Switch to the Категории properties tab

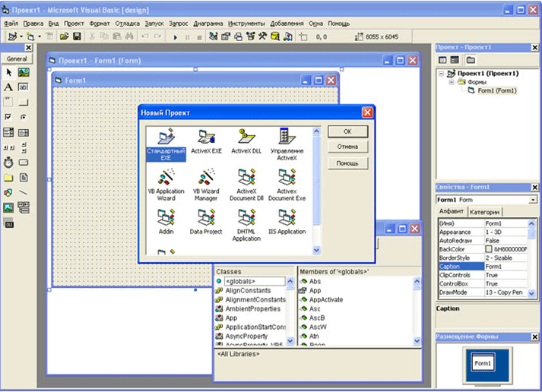tap(484, 212)
